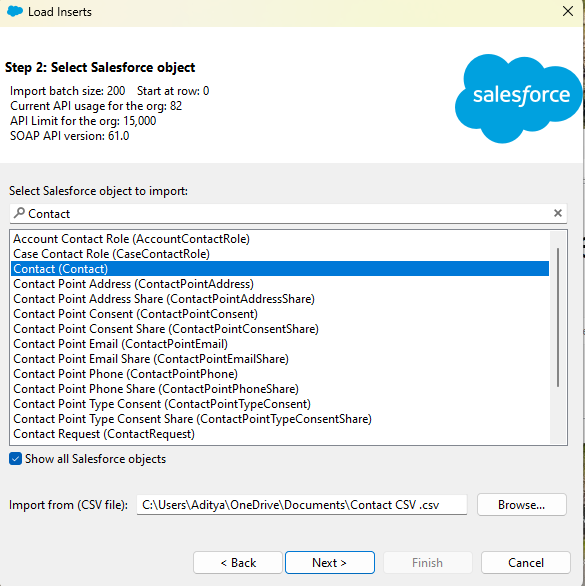Viewport: 585px width, 586px height.
Task: Go back to the previous step
Action: pos(238,562)
